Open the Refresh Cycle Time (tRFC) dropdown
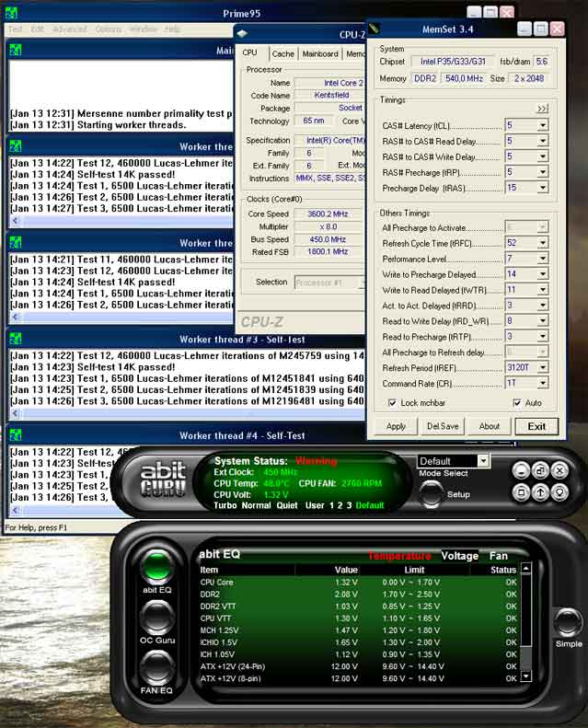The height and width of the screenshot is (728, 588). coord(542,243)
